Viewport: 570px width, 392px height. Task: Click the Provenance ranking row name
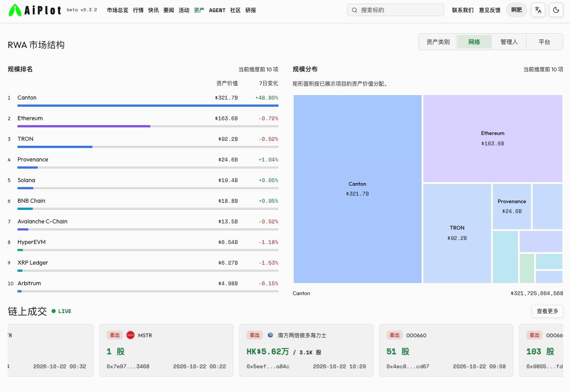33,160
